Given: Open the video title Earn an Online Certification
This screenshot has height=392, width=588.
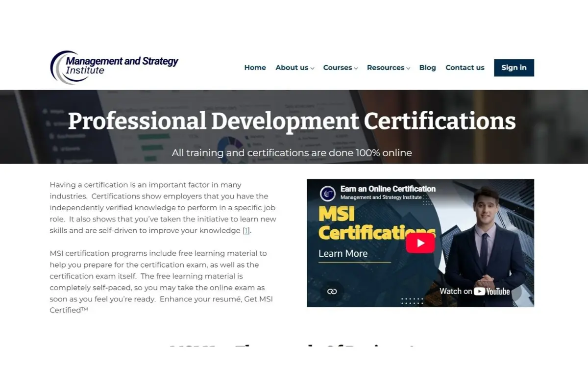Looking at the screenshot, I should coord(388,189).
